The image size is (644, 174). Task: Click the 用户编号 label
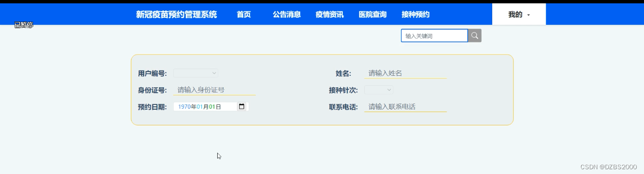point(152,73)
